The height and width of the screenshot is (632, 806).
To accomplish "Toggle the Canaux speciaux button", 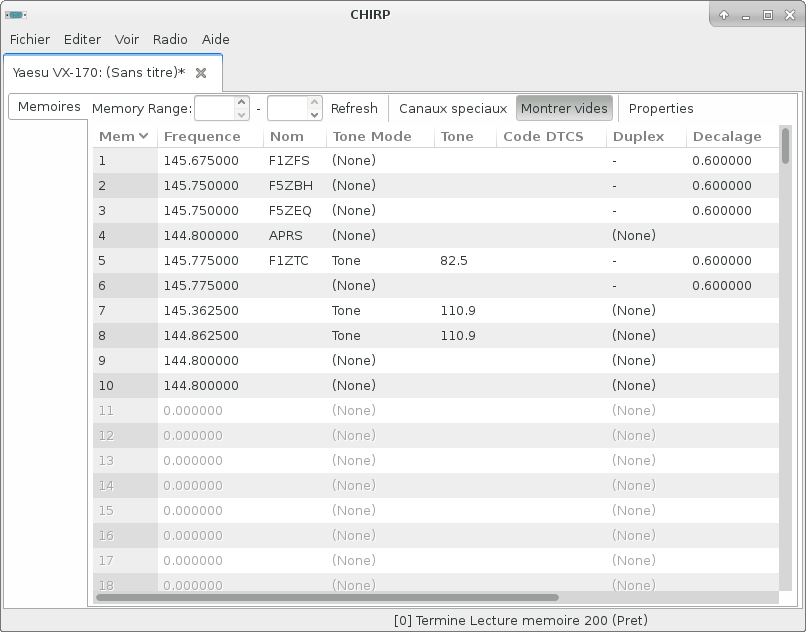I will point(453,109).
